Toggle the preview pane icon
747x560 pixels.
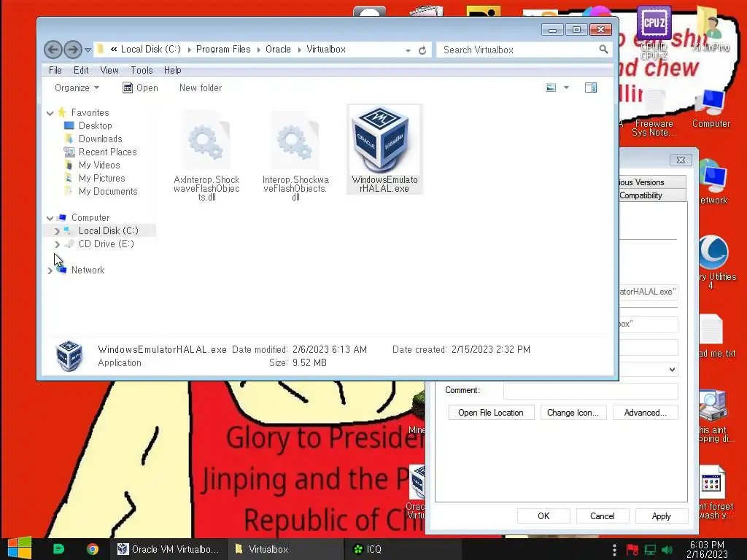point(591,87)
